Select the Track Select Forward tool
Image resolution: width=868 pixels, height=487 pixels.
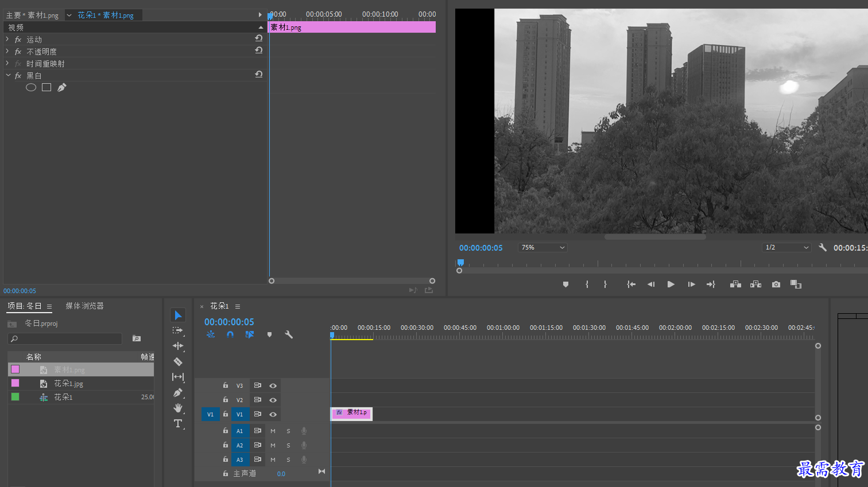click(178, 331)
